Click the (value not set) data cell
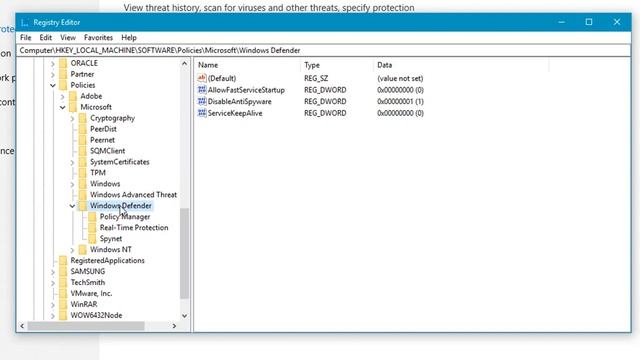Image resolution: width=640 pixels, height=360 pixels. point(400,78)
